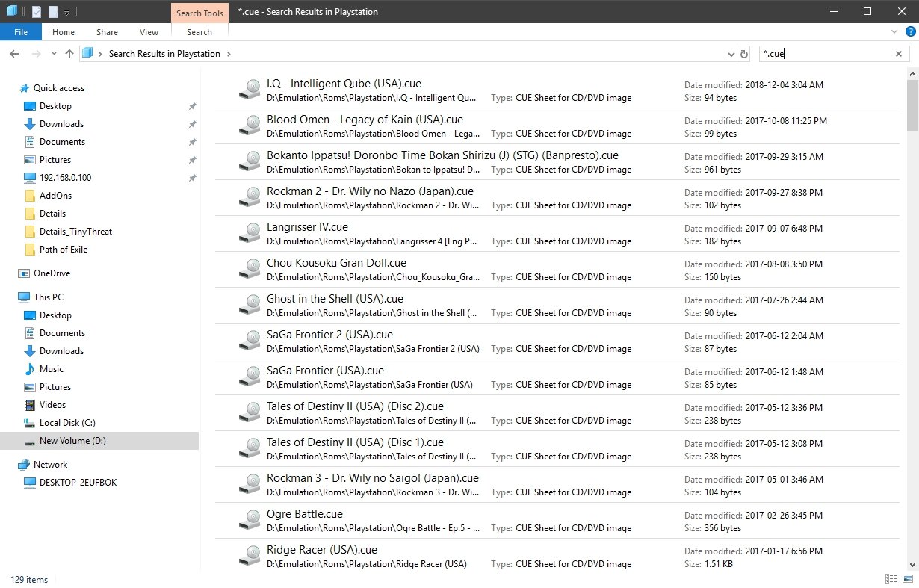Expand chevron after Search Results in Playstation

click(229, 54)
